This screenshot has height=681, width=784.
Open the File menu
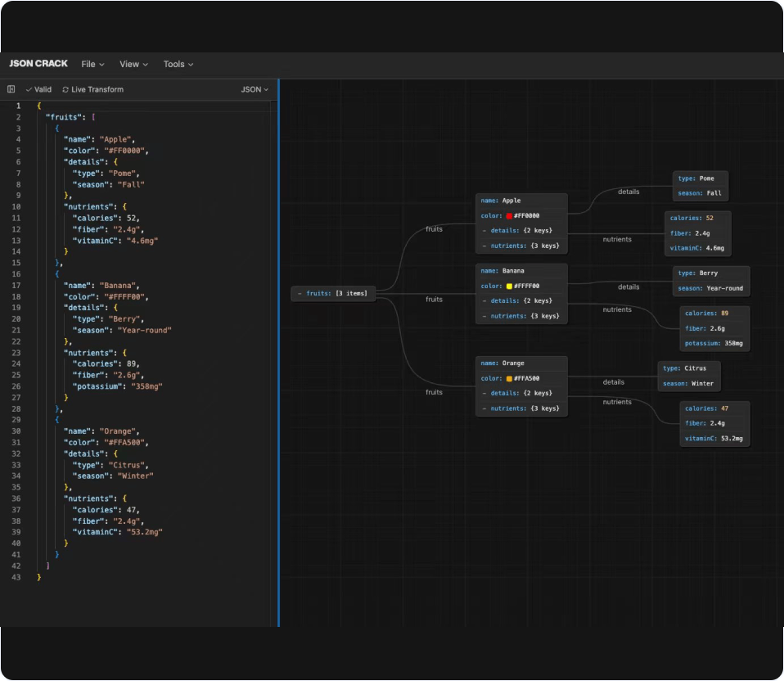93,64
